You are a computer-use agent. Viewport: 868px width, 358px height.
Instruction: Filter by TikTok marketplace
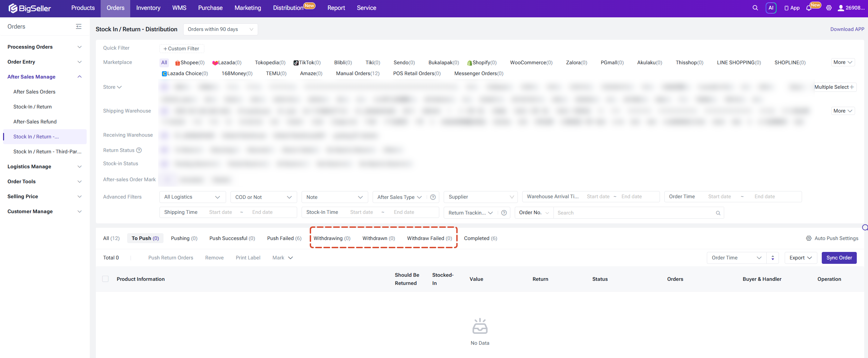tap(307, 63)
